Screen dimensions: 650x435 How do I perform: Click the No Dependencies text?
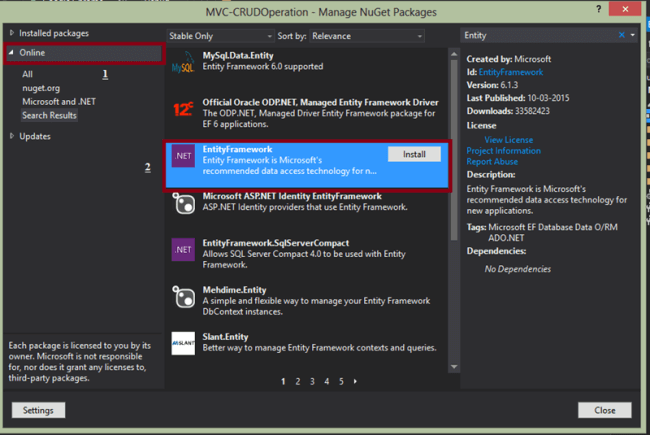[x=518, y=269]
